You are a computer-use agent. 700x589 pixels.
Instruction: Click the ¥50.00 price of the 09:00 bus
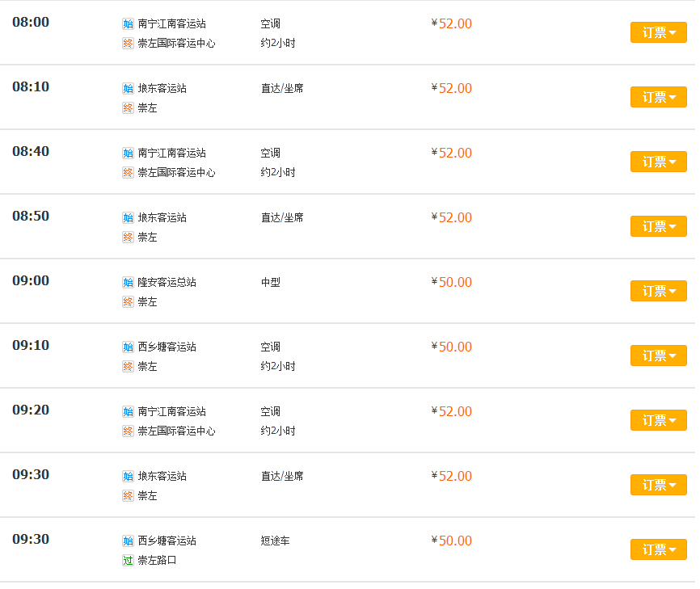click(x=451, y=282)
